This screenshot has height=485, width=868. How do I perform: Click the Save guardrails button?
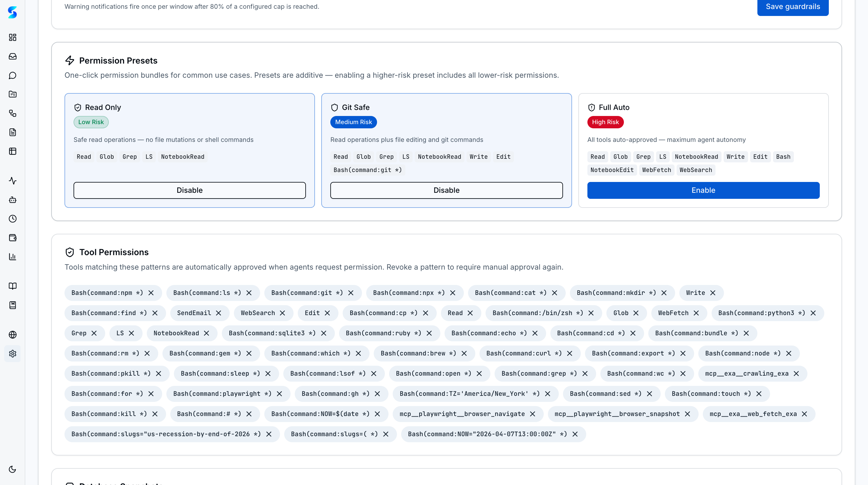click(793, 6)
